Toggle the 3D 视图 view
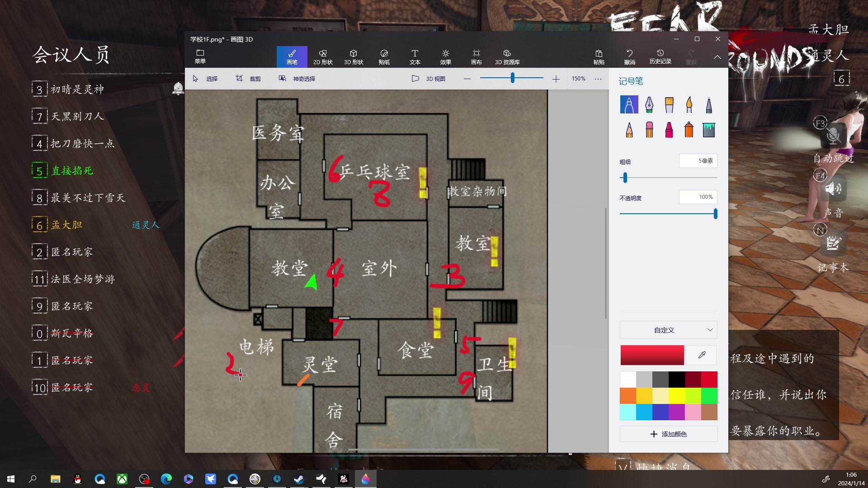Screen dimensions: 868x488 429,79
